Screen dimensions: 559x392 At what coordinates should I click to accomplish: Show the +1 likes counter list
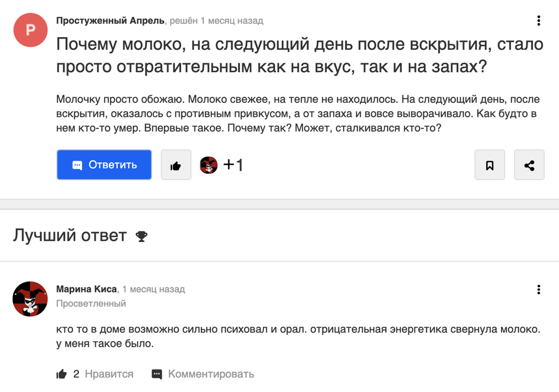click(233, 165)
